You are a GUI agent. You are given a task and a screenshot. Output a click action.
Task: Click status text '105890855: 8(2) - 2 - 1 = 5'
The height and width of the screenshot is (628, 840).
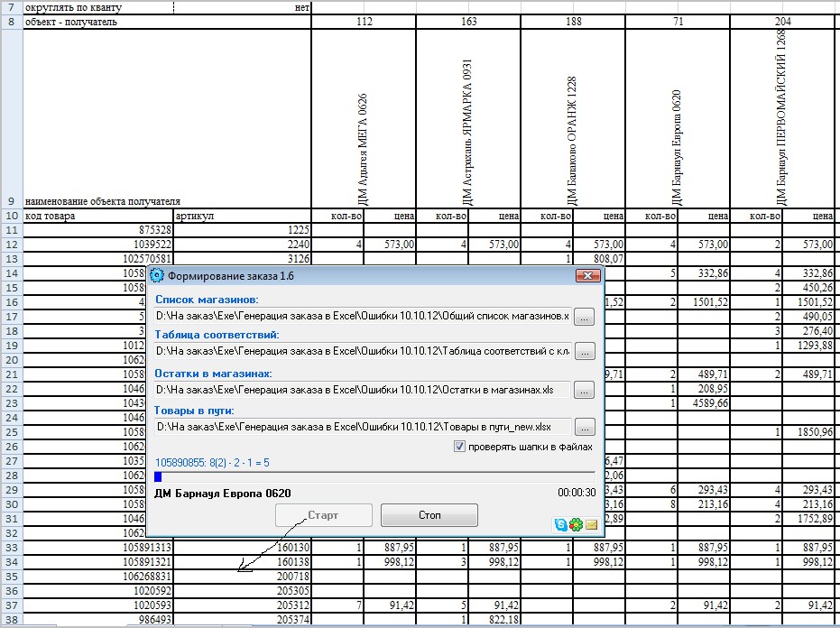tap(212, 462)
